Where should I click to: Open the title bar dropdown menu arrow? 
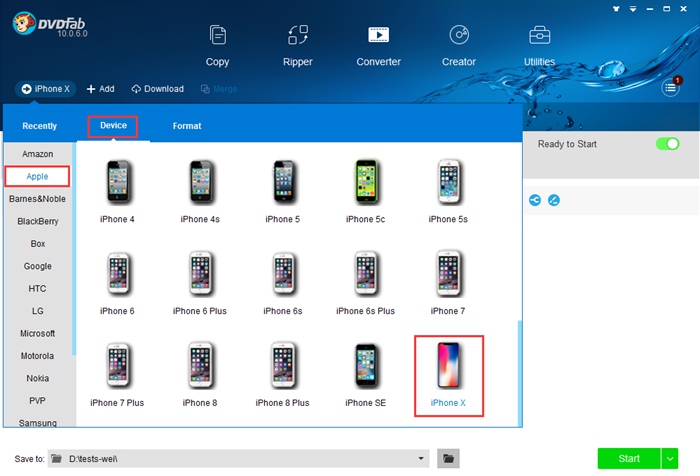(633, 8)
